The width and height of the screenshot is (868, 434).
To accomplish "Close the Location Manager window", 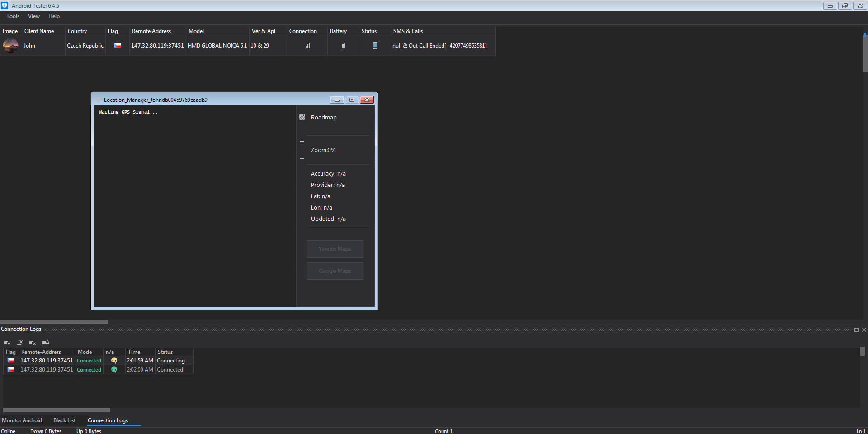I will point(367,100).
